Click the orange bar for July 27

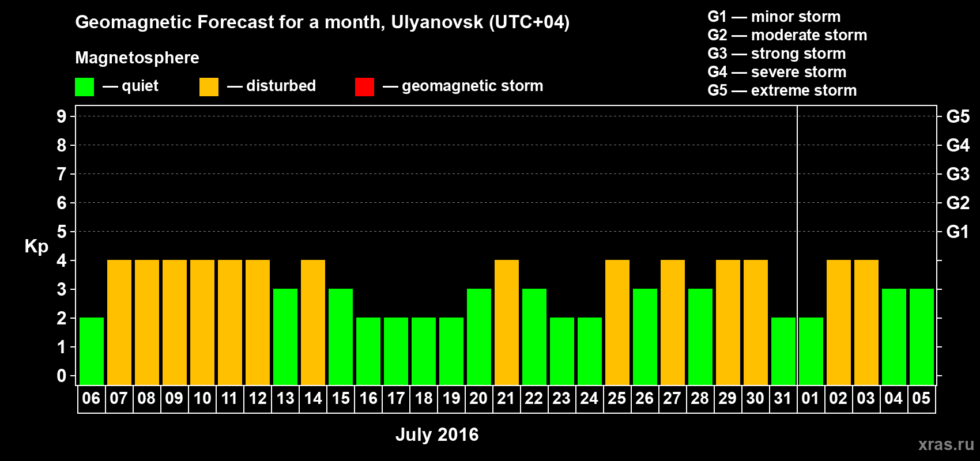click(673, 322)
